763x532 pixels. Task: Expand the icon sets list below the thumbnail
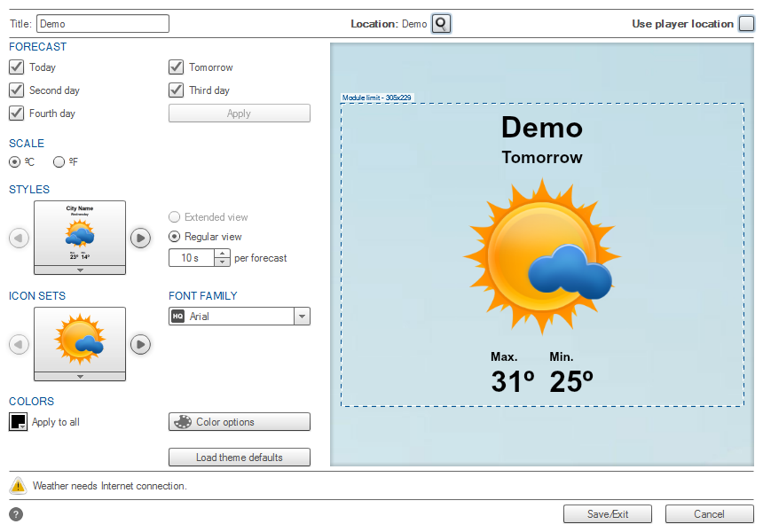click(80, 376)
